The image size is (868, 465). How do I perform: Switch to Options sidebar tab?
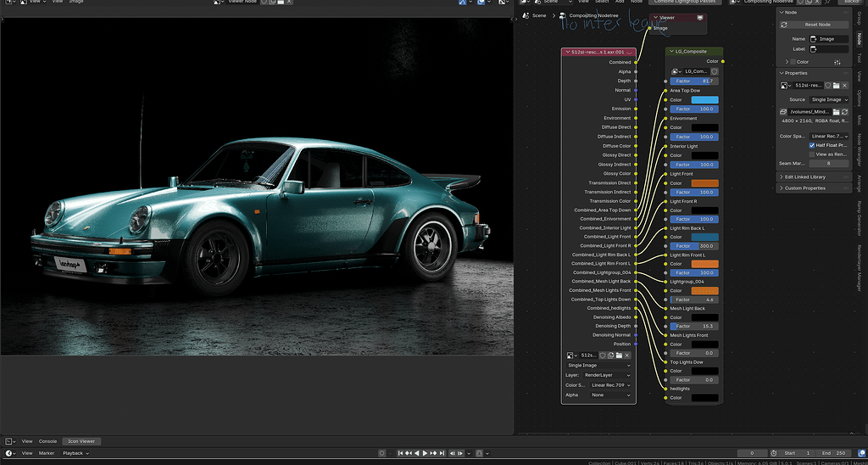860,98
